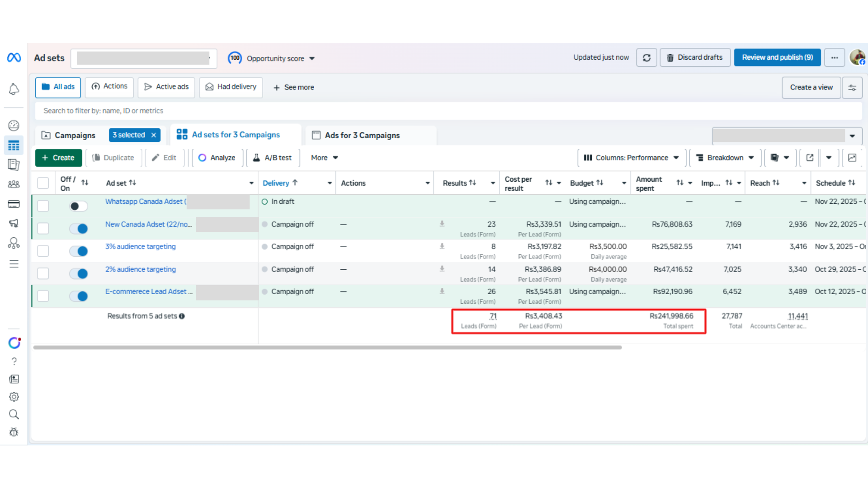
Task: Click the horizontal scrollbar below the table
Action: pos(327,347)
